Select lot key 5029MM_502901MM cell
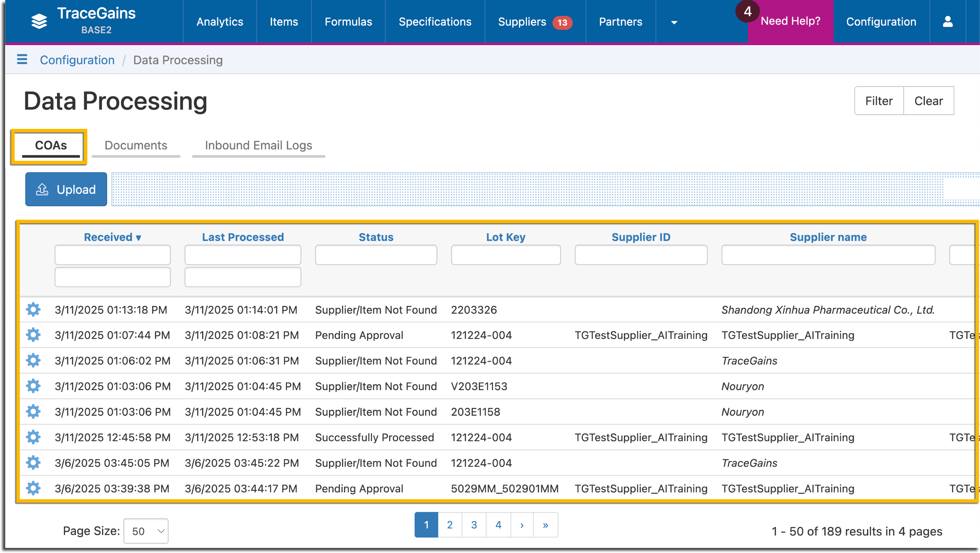Image resolution: width=980 pixels, height=553 pixels. (x=505, y=488)
